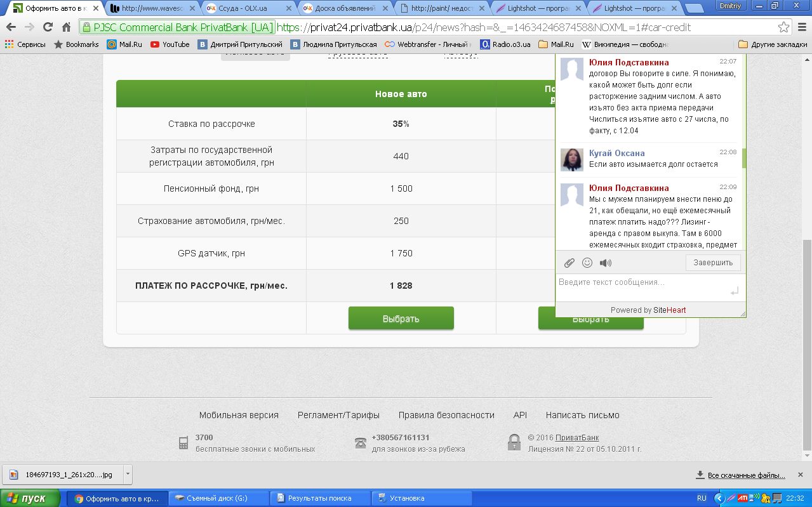Image resolution: width=812 pixels, height=507 pixels.
Task: Click the mobile phone icon near 3700
Action: [183, 443]
